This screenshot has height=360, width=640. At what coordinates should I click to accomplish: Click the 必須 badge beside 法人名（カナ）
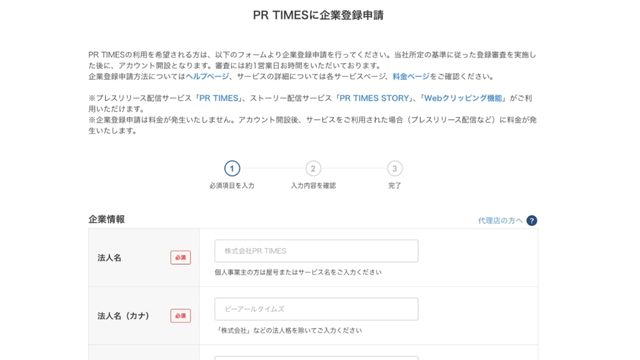coord(180,316)
